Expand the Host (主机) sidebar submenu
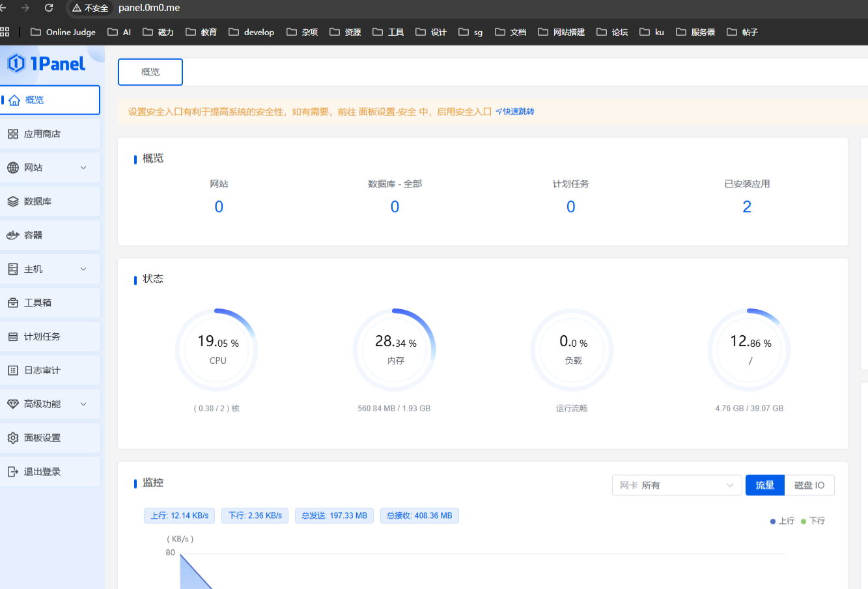Screen dimensions: 868x589 [x=83, y=269]
